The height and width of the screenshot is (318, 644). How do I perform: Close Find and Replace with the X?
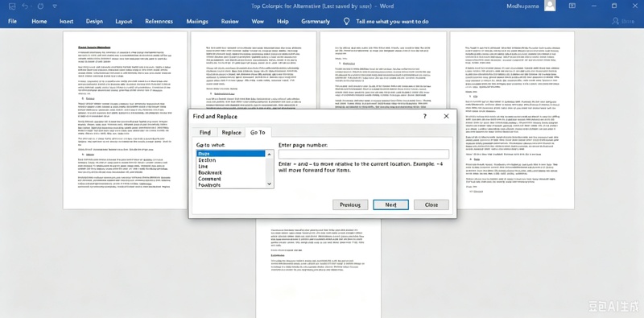point(446,116)
